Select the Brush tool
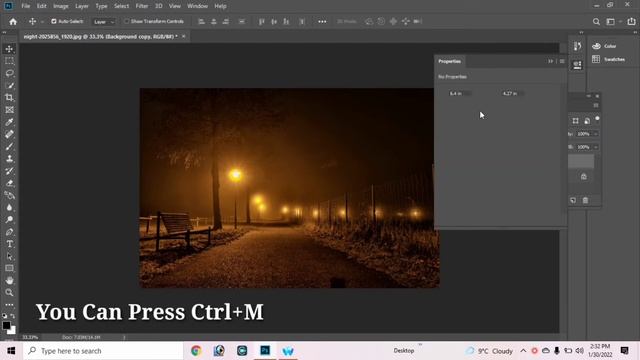This screenshot has width=640, height=360. coord(9,147)
